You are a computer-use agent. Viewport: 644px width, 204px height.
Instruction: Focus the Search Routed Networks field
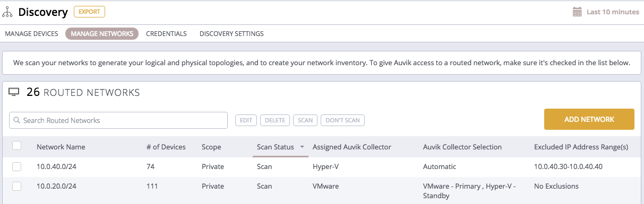click(118, 120)
